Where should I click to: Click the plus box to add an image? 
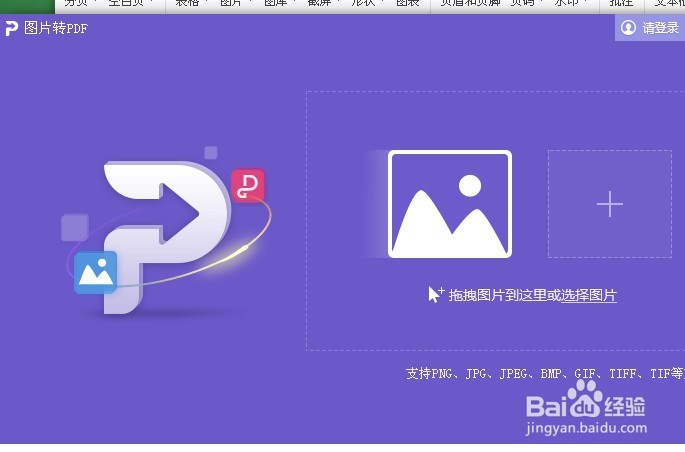click(x=610, y=204)
